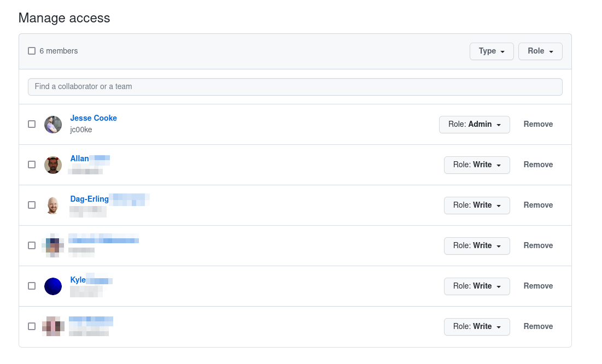Open the Role filter dropdown
Image resolution: width=602 pixels, height=364 pixels.
pyautogui.click(x=540, y=51)
